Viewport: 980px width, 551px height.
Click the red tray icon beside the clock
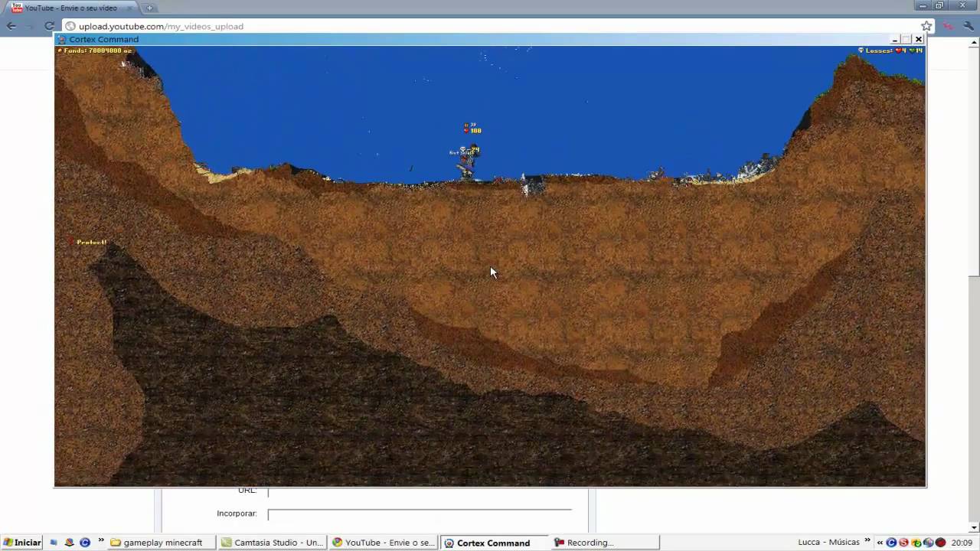tap(941, 543)
